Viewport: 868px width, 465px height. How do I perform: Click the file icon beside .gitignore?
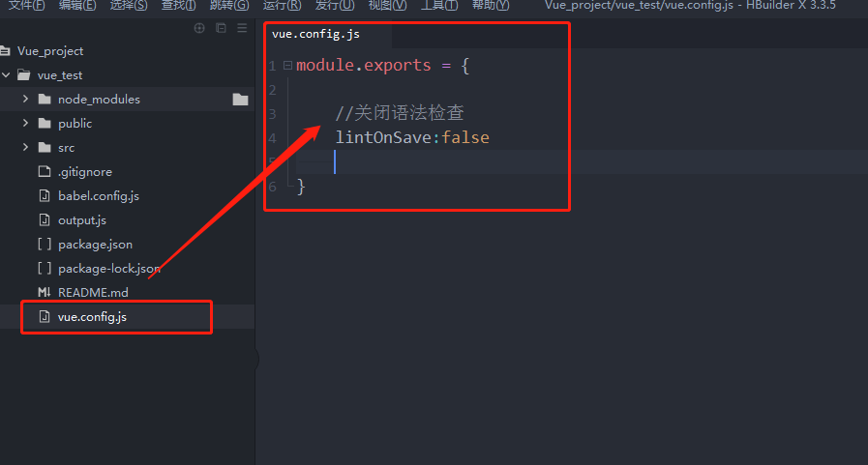45,171
